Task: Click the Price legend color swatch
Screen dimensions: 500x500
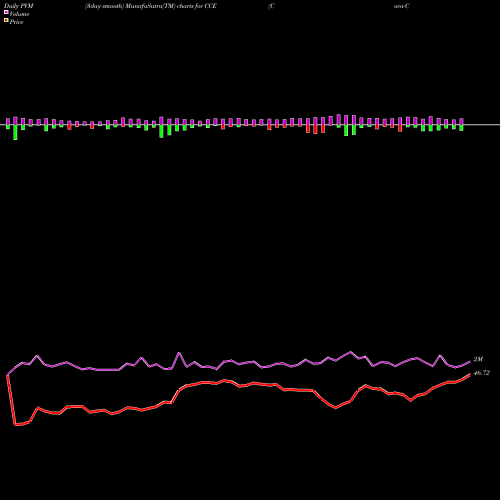Action: 6,20
